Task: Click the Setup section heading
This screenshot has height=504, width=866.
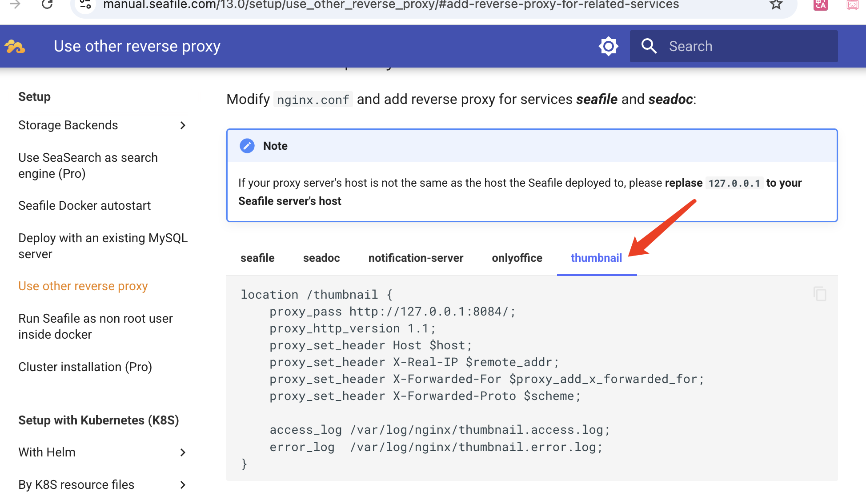Action: 34,97
